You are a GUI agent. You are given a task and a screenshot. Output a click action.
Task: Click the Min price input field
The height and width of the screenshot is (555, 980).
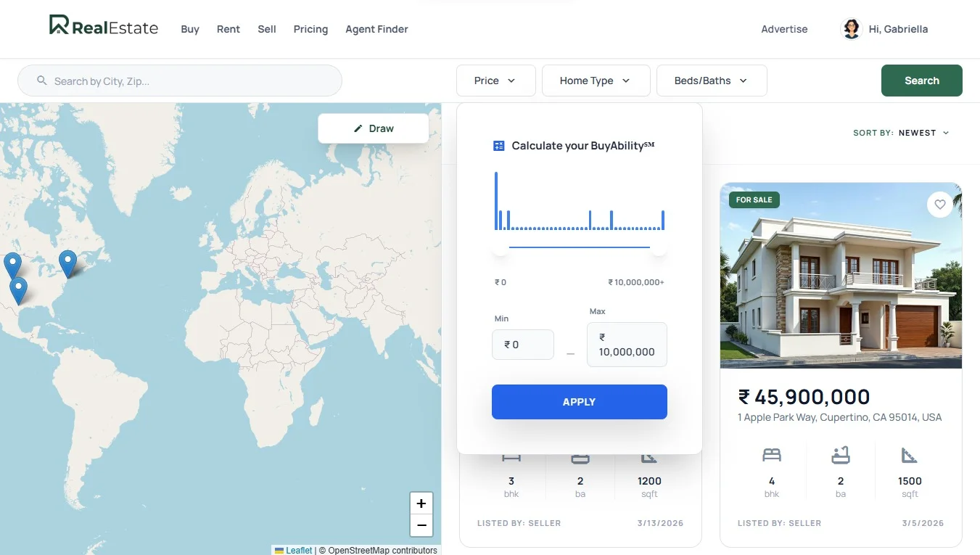[523, 345]
